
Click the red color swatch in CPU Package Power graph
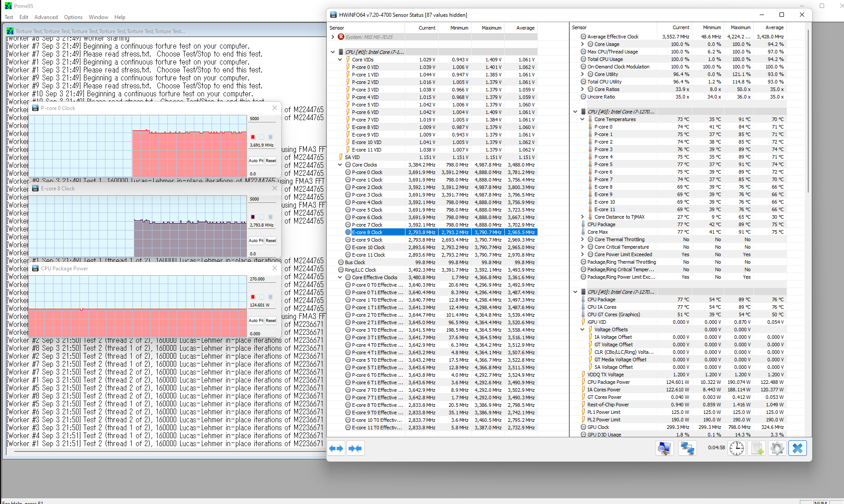(x=253, y=297)
